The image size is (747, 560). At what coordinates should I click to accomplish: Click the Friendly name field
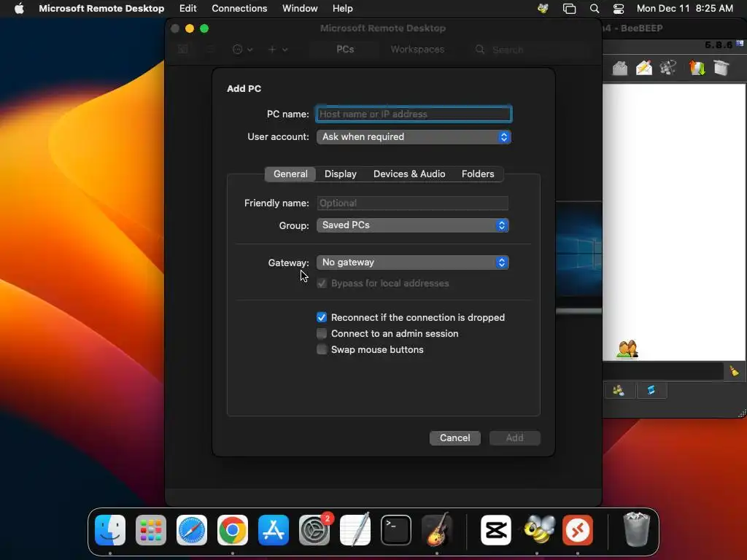(413, 203)
